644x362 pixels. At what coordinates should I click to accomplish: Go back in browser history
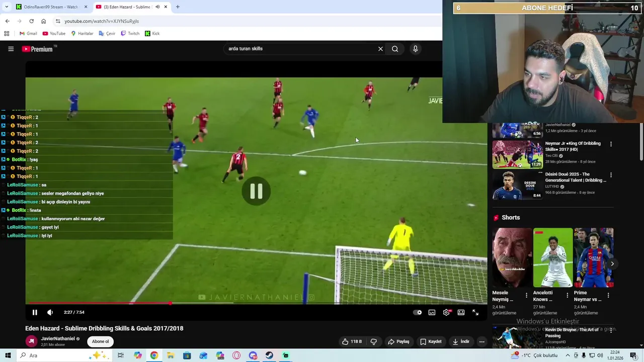pos(7,21)
